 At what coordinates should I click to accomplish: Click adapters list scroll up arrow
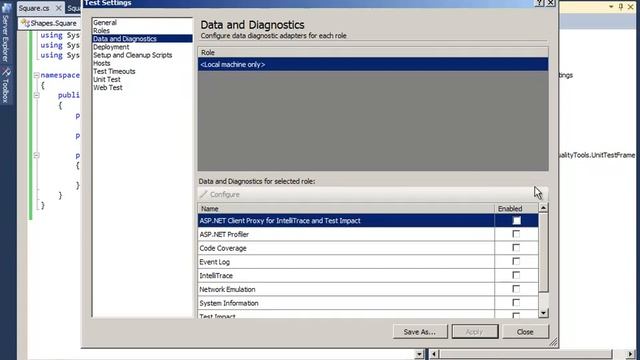pyautogui.click(x=543, y=208)
